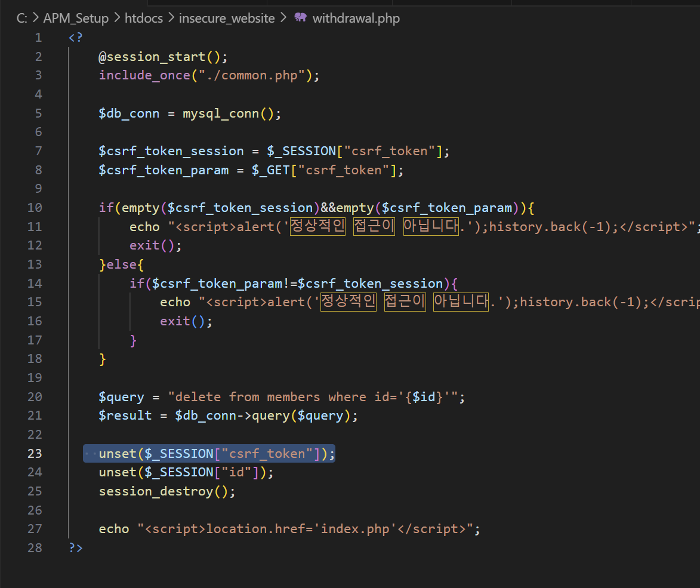Click the 'withdrawal.php' breadcrumb file name
700x588 pixels.
click(356, 19)
